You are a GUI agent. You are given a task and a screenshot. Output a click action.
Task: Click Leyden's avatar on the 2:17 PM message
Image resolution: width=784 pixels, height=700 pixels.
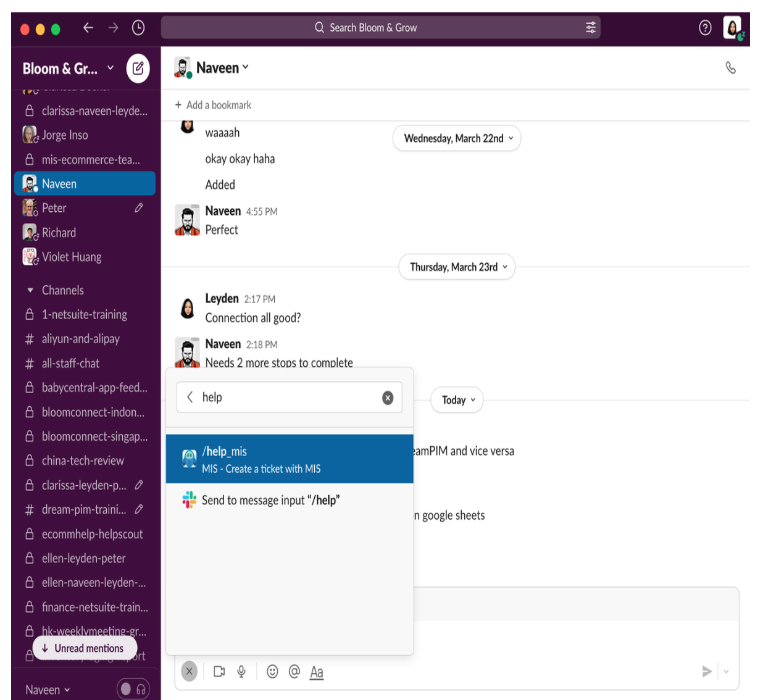(187, 307)
